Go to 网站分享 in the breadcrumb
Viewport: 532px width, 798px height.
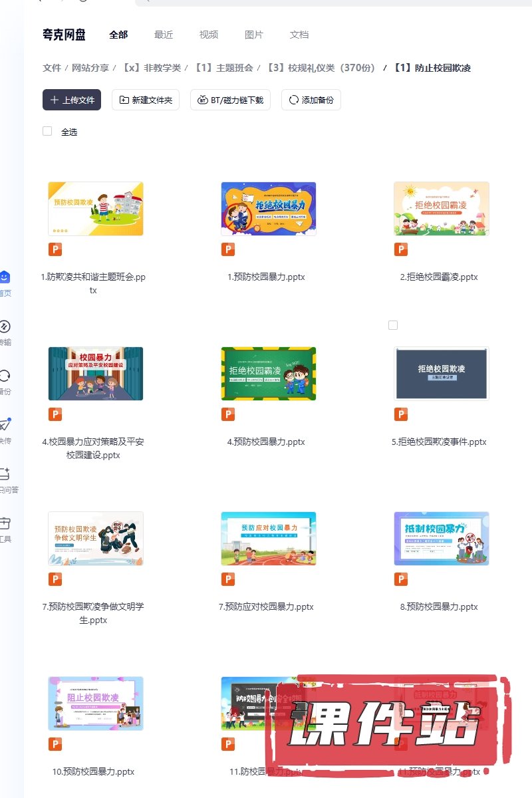[x=90, y=68]
